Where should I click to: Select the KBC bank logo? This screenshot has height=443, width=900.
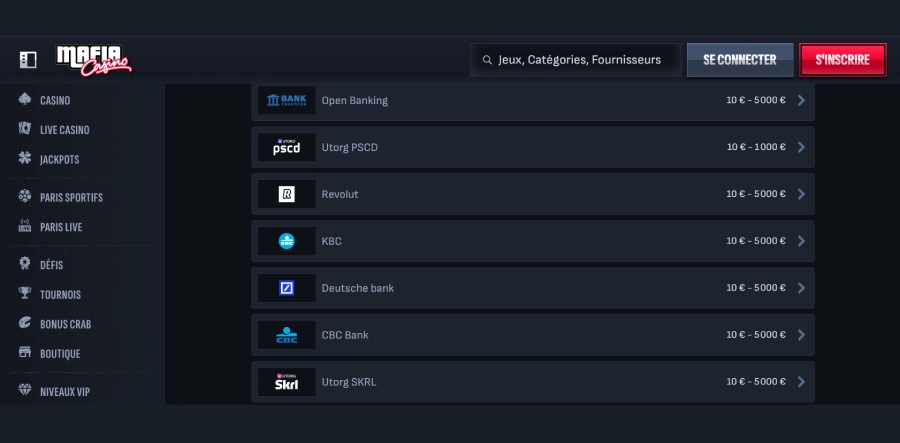pos(287,241)
